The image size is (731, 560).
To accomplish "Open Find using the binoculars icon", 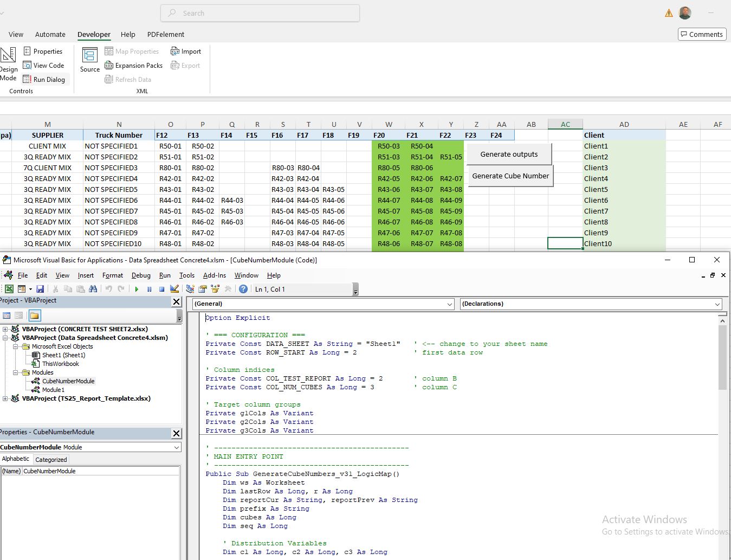I will click(93, 289).
